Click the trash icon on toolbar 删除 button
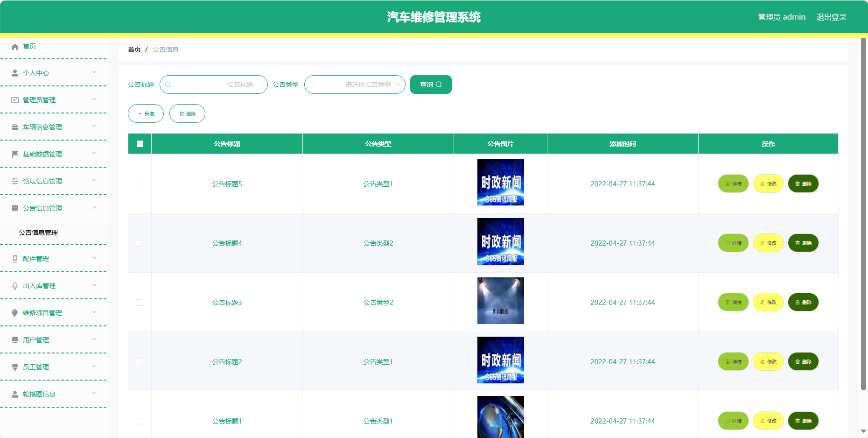Image resolution: width=868 pixels, height=438 pixels. 182,114
